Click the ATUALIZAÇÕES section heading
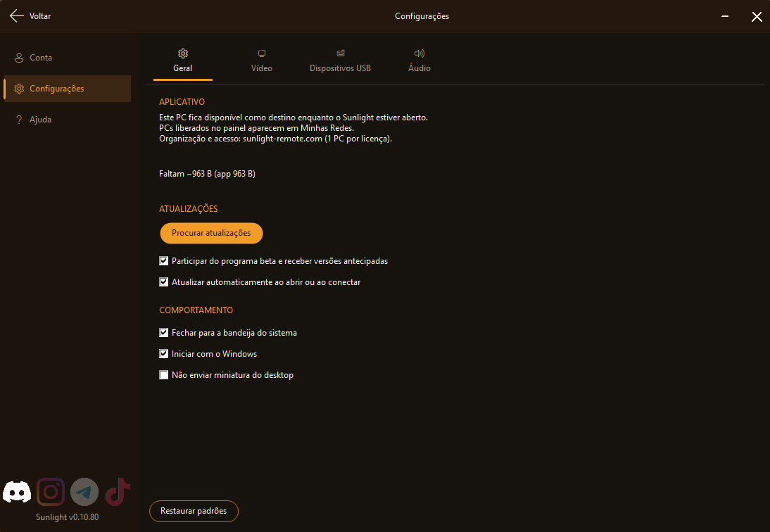Viewport: 770px width, 532px height. point(188,208)
